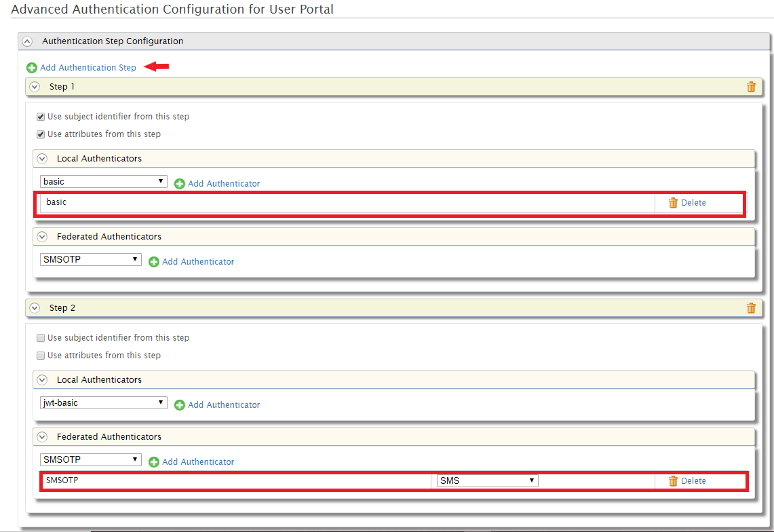Image resolution: width=774 pixels, height=532 pixels.
Task: Click green plus beside Step 2 jwt-basic dropdown
Action: [180, 405]
